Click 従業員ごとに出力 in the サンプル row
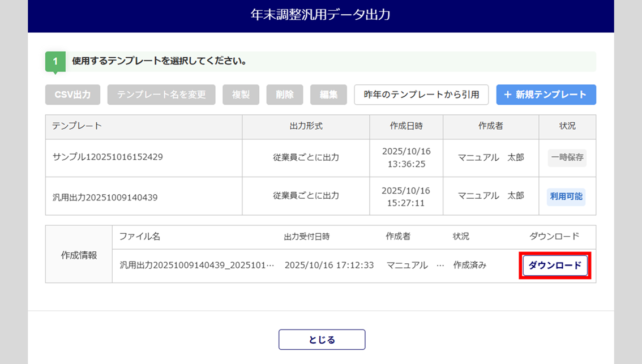 tap(306, 157)
